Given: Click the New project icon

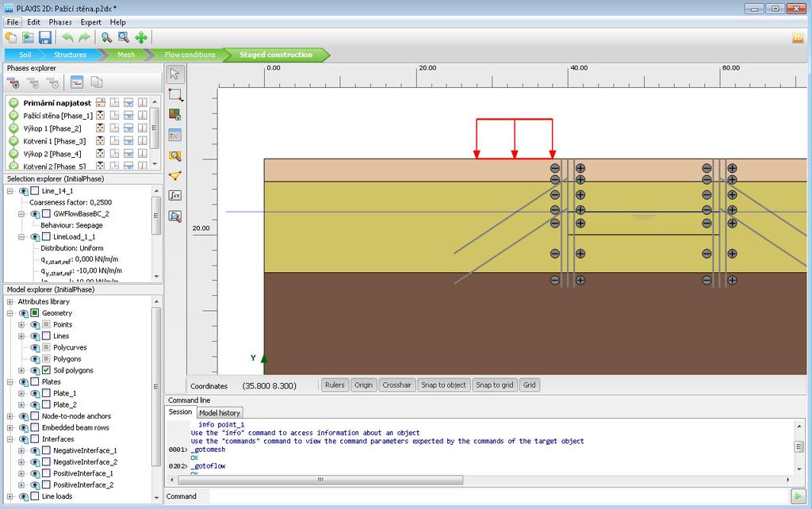Looking at the screenshot, I should point(11,37).
